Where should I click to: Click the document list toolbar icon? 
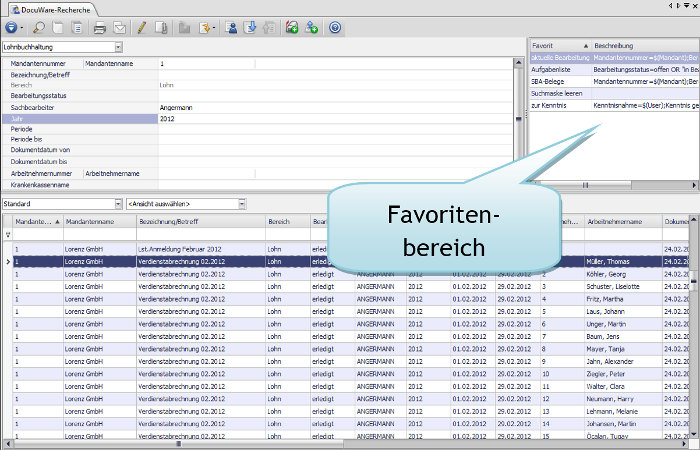(x=77, y=28)
